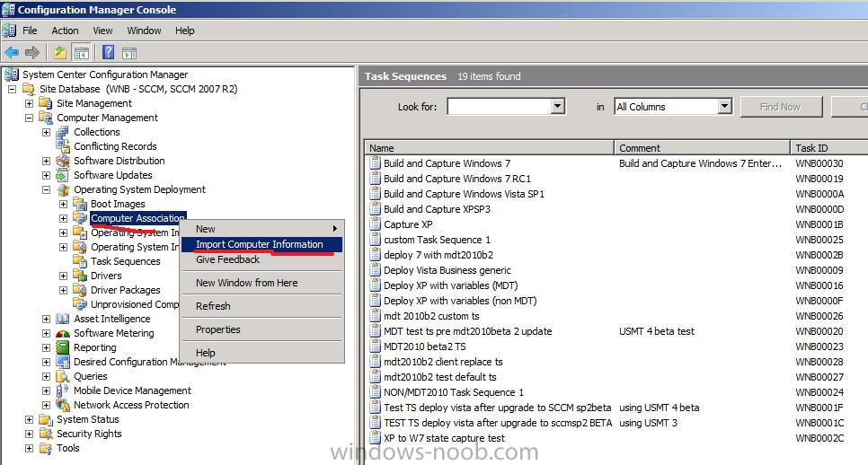The height and width of the screenshot is (465, 868).
Task: Toggle the Show/Hide console tree icon
Action: (x=82, y=53)
